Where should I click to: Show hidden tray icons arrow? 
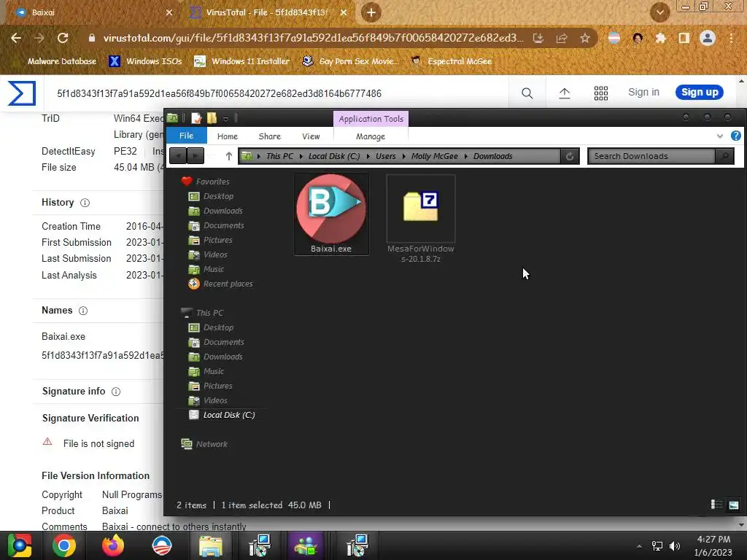click(x=639, y=546)
